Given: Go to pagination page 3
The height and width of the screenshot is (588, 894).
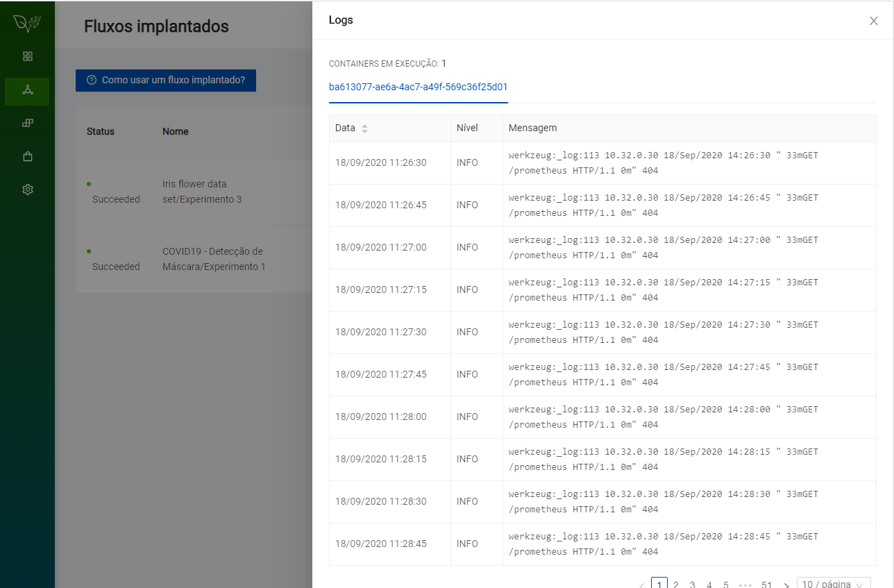Looking at the screenshot, I should [693, 585].
